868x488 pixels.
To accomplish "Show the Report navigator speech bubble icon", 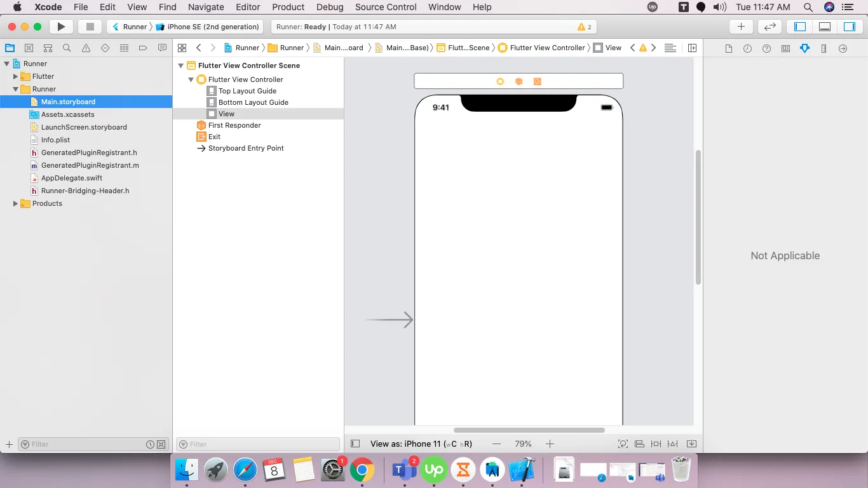I will point(162,48).
